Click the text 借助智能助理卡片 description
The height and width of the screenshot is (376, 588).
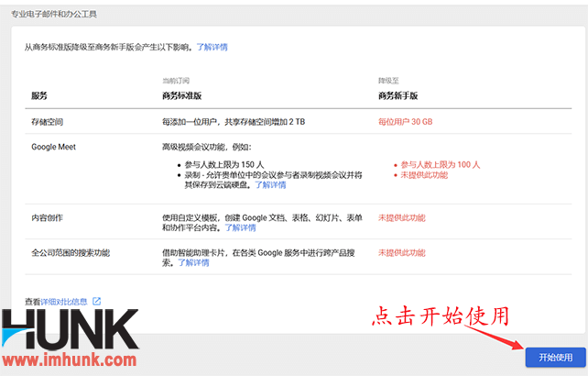coord(258,258)
